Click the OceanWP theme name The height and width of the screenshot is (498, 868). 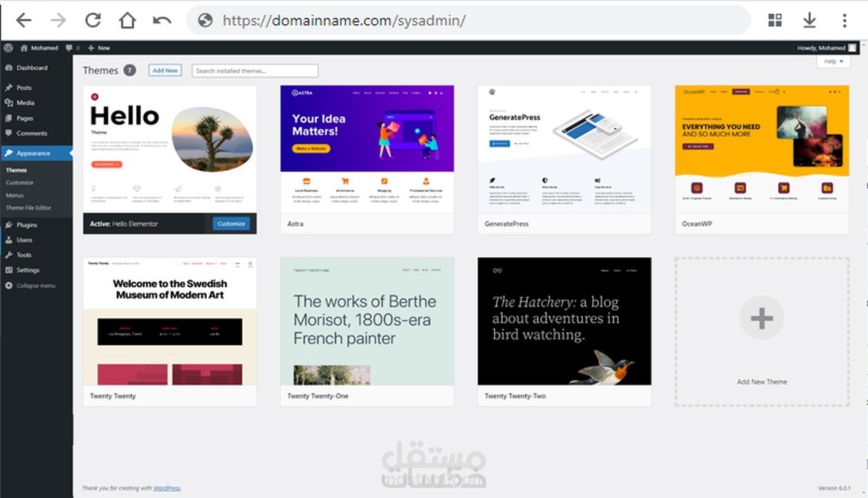(697, 224)
